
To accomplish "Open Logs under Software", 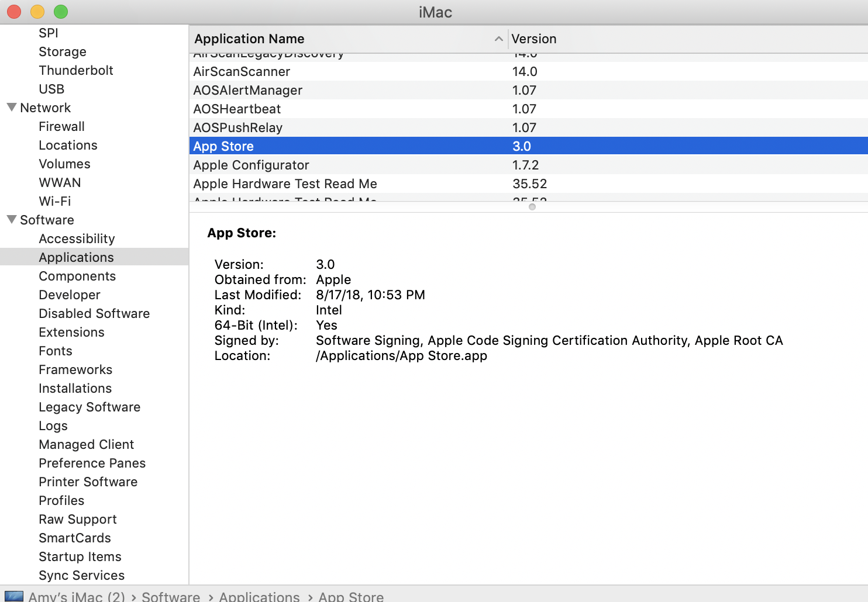I will click(53, 425).
